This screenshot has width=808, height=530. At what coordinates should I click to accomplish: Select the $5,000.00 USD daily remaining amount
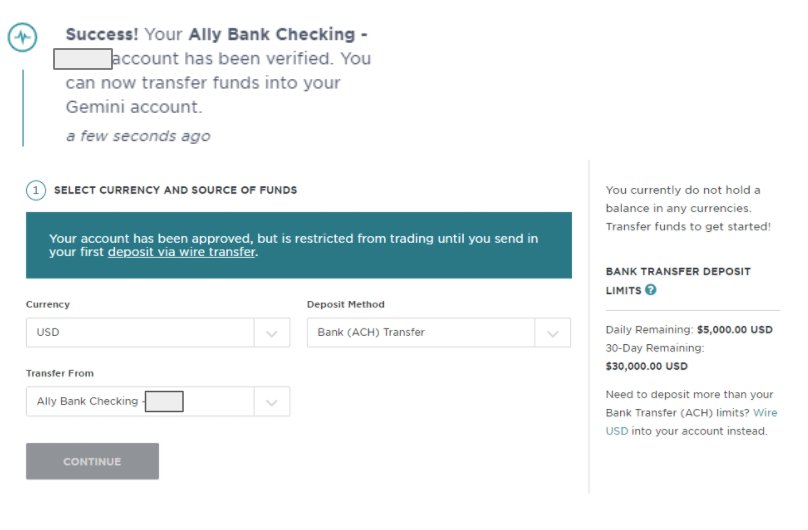click(x=734, y=330)
